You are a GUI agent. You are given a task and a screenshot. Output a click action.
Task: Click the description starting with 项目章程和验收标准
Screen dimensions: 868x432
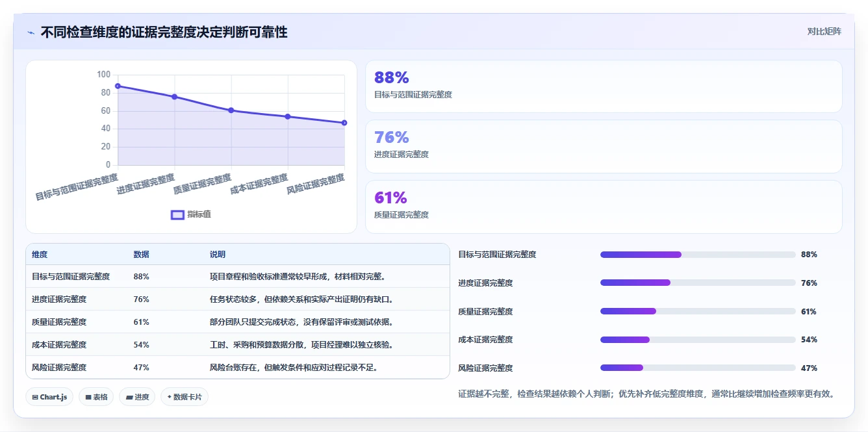point(298,277)
